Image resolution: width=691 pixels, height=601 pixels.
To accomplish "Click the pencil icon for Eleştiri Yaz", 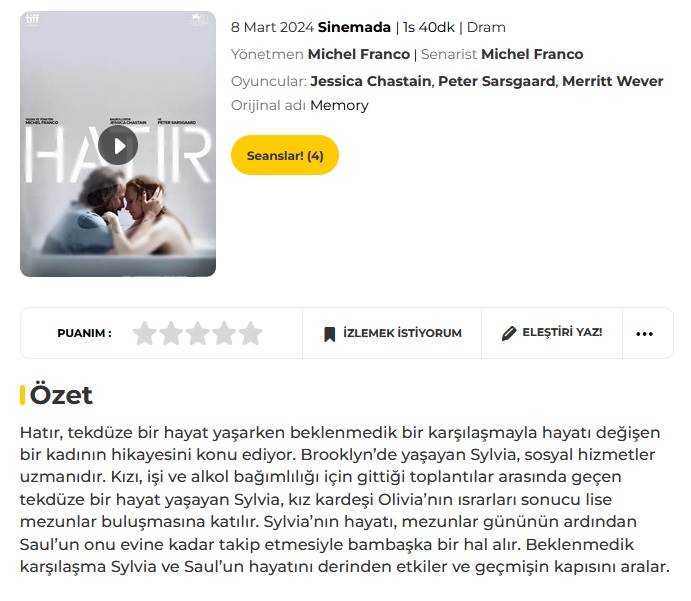I will (509, 334).
